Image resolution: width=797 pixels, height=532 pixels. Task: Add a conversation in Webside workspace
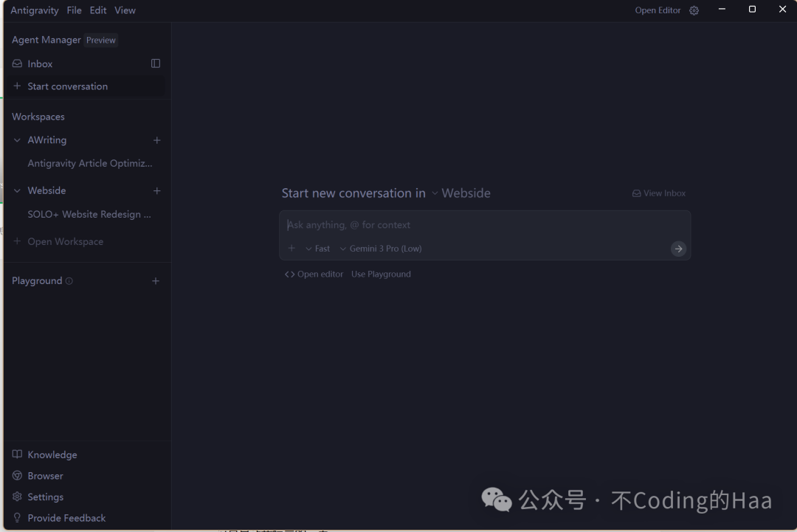pos(156,190)
